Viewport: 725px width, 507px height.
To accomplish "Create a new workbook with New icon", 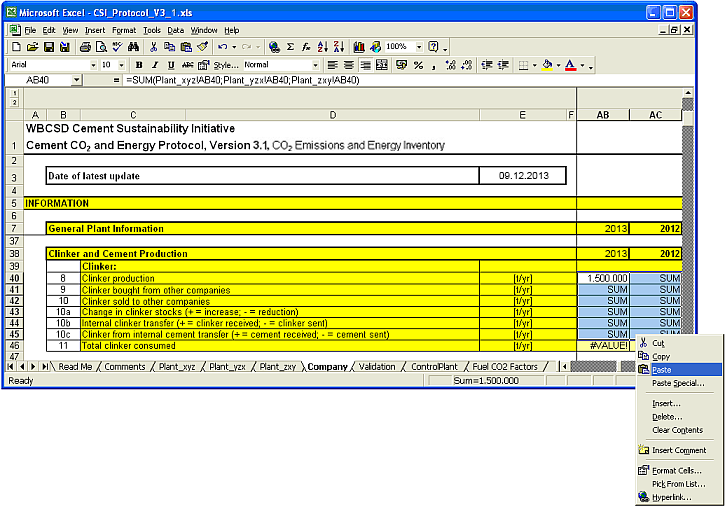I will [x=16, y=47].
